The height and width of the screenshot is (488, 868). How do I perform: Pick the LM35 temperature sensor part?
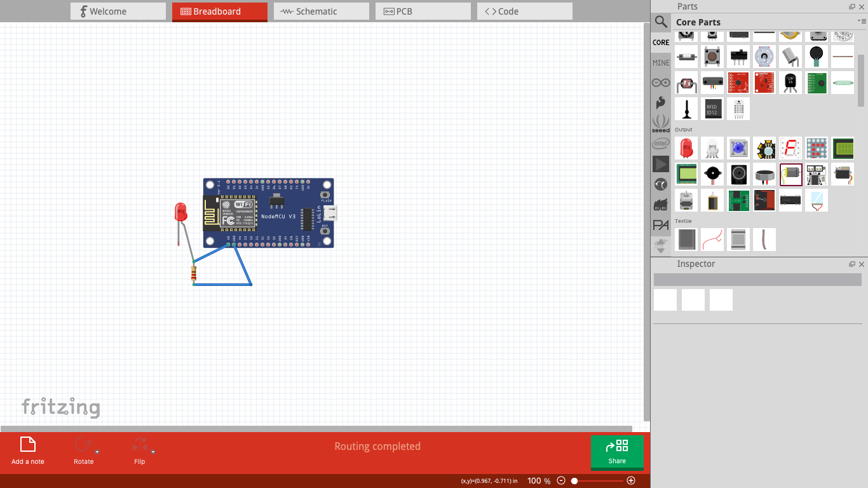tap(790, 83)
